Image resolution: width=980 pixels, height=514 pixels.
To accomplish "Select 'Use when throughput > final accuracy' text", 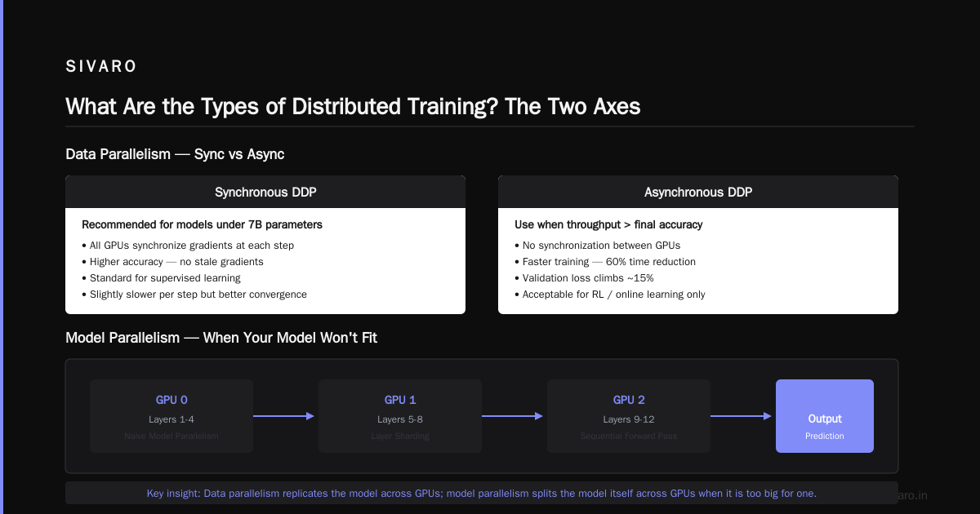I will click(x=608, y=224).
